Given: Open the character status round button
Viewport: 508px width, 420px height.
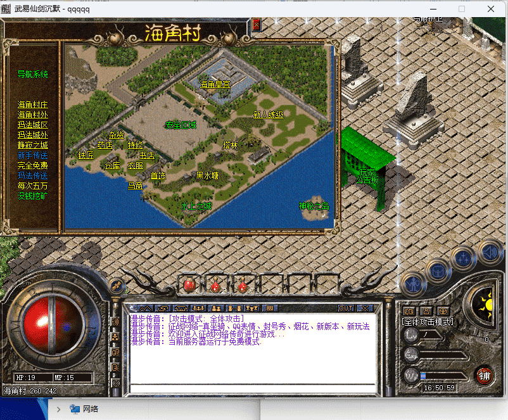Looking at the screenshot, I should [x=413, y=285].
